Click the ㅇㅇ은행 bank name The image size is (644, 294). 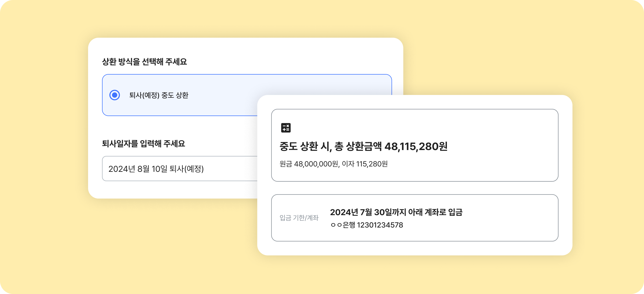[x=342, y=225]
